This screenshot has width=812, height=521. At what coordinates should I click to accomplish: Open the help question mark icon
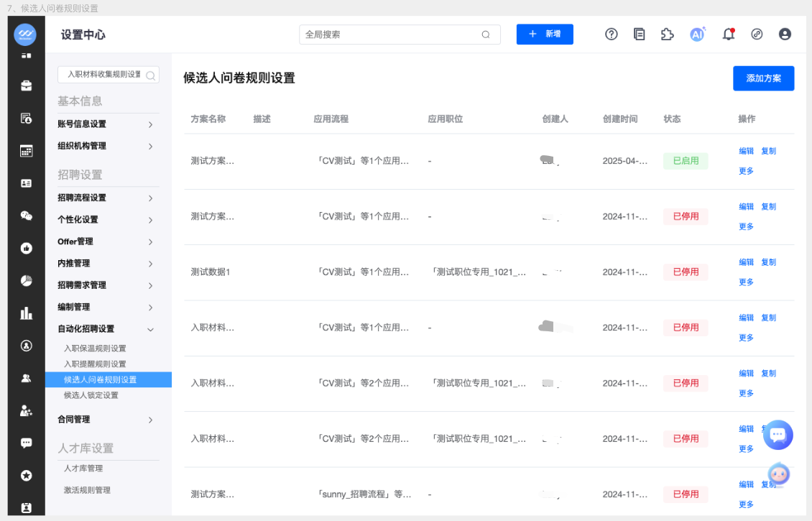coord(612,34)
